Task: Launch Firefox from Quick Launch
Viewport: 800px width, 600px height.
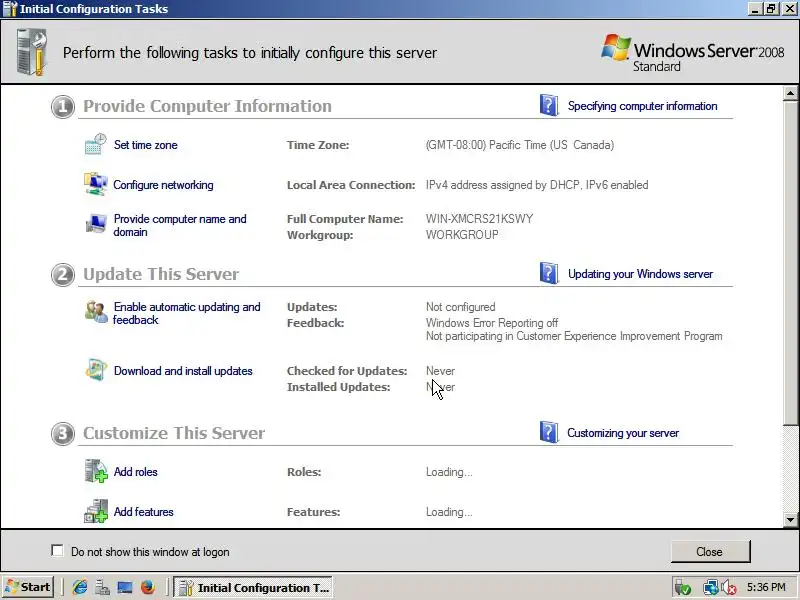Action: click(148, 587)
